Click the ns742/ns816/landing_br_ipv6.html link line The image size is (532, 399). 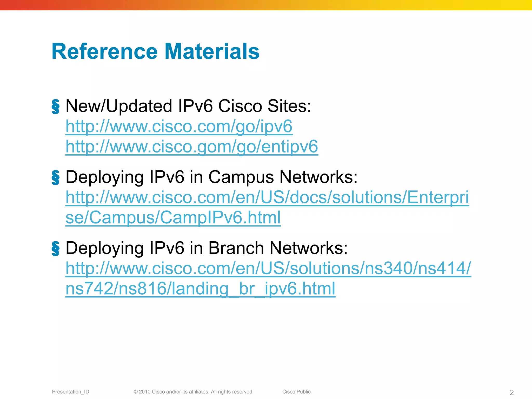click(200, 289)
